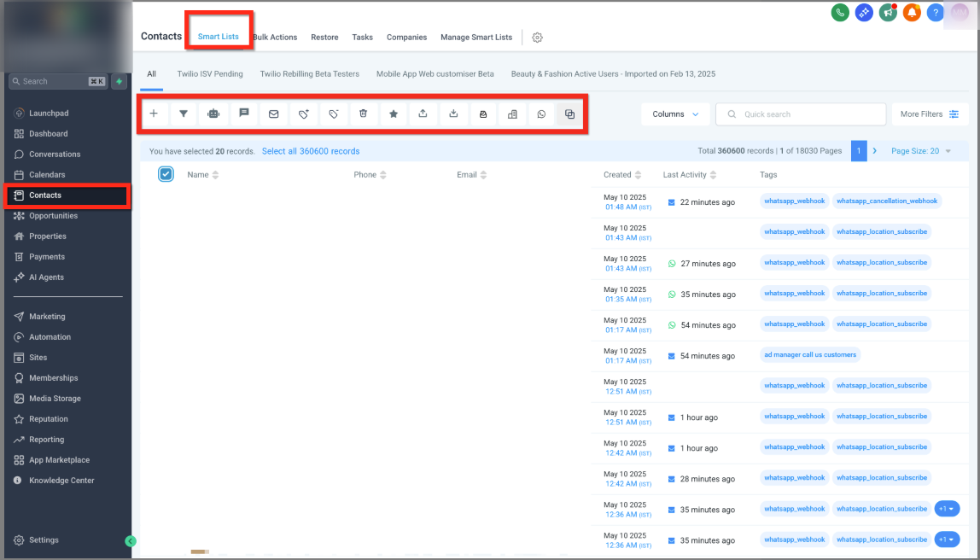Uncheck the select-all contacts checkbox
This screenshot has height=560, width=980.
pos(166,174)
